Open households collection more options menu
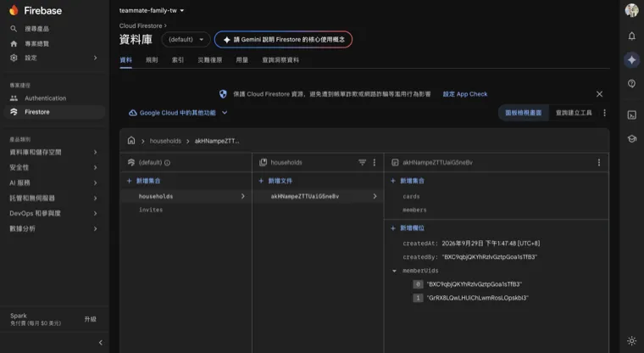644x353 pixels. [x=375, y=163]
